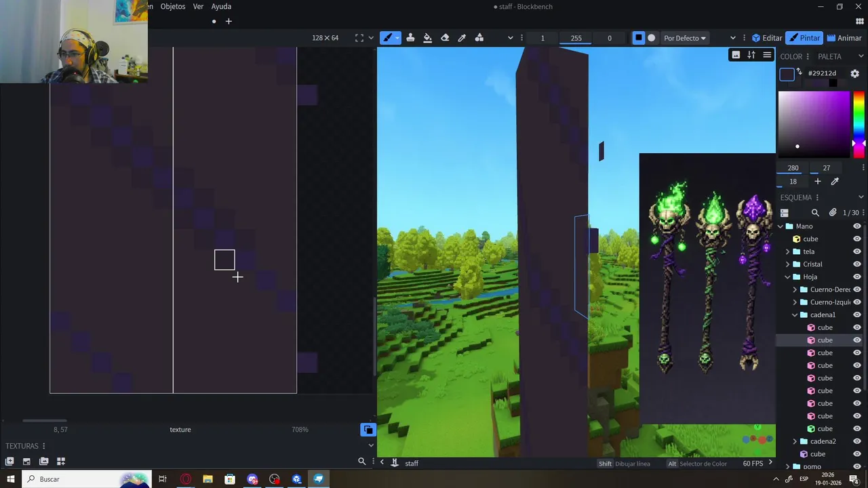The width and height of the screenshot is (868, 488).
Task: Select square brush shape
Action: click(x=638, y=38)
